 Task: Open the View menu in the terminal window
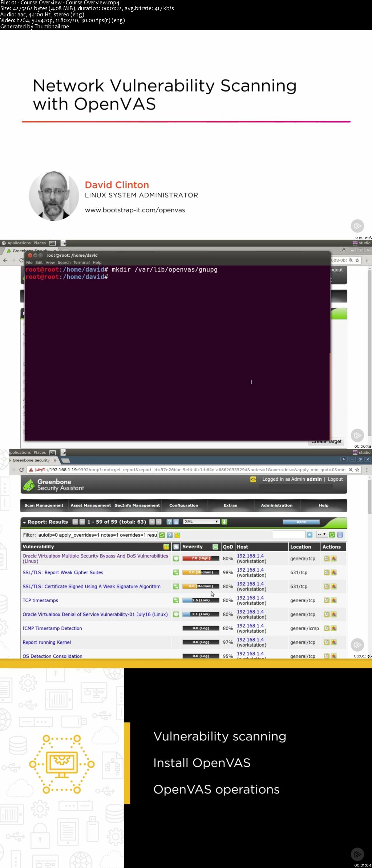50,263
